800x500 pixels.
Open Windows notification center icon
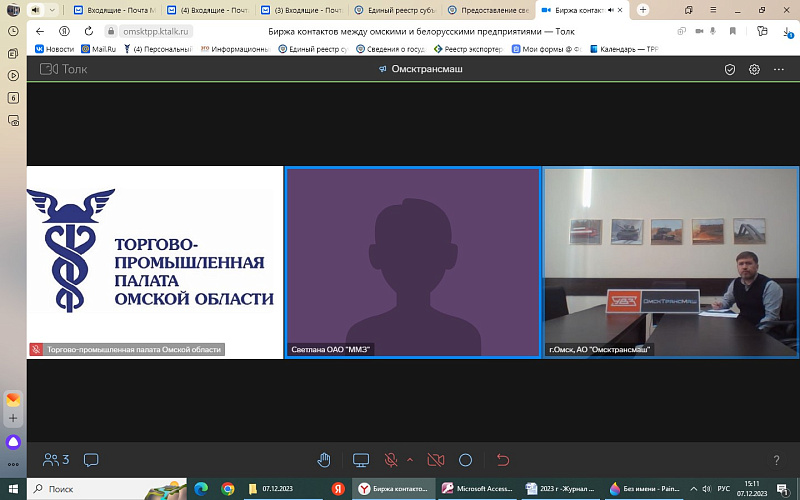(783, 489)
